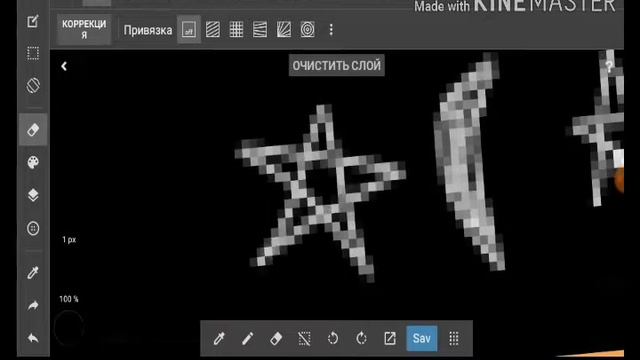Turn snap off with the off toggle
Image resolution: width=640 pixels, height=360 pixels.
click(x=189, y=29)
